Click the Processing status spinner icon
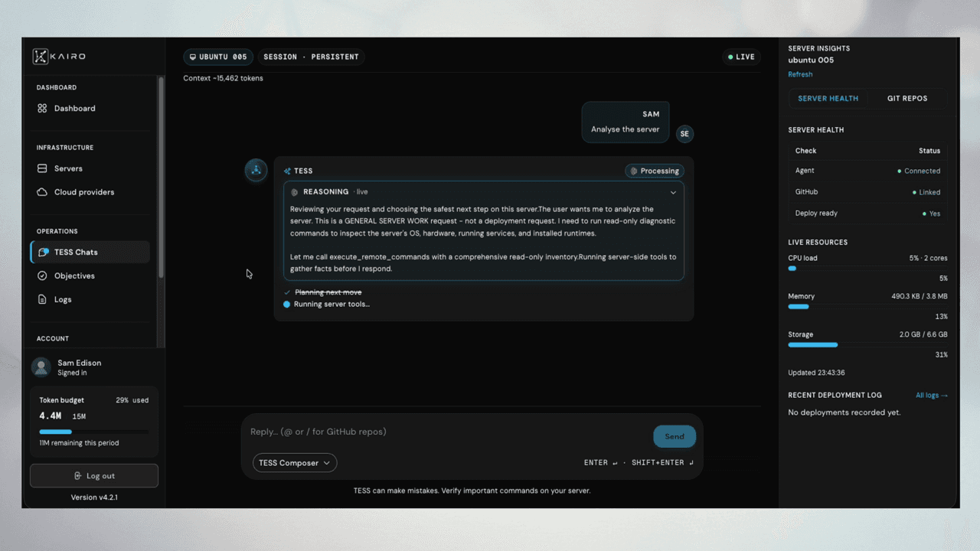The image size is (980, 551). click(633, 171)
